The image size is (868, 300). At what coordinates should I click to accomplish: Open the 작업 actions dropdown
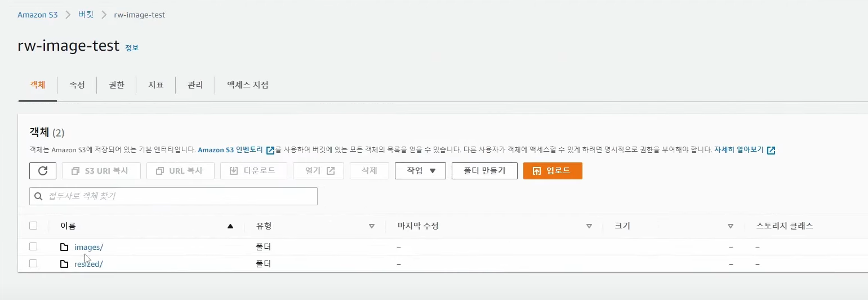[x=420, y=171]
